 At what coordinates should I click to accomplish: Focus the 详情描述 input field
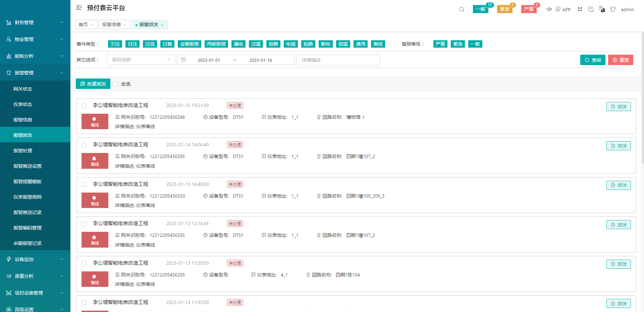[x=338, y=60]
